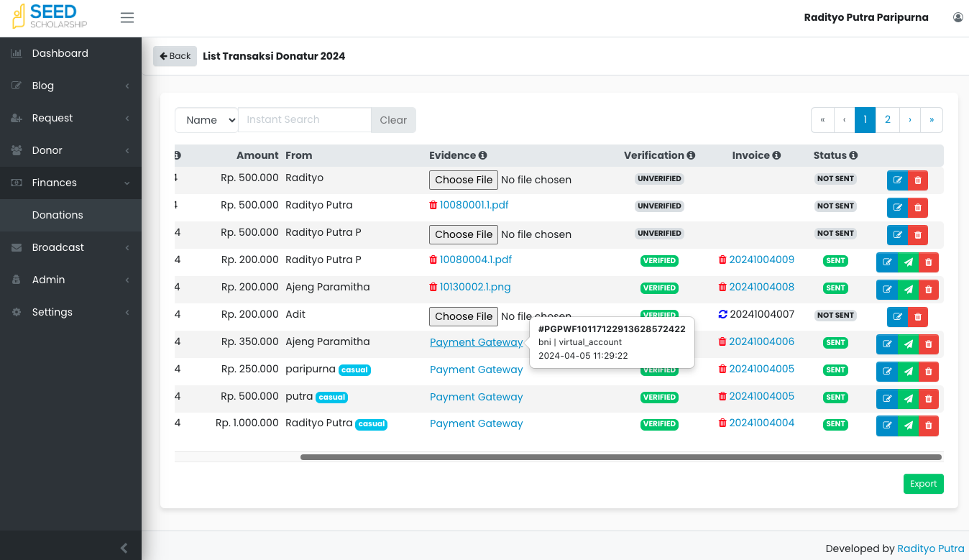Regenerate invoice 20241004007 with refresh icon
Screen dimensions: 969x560
pyautogui.click(x=722, y=314)
